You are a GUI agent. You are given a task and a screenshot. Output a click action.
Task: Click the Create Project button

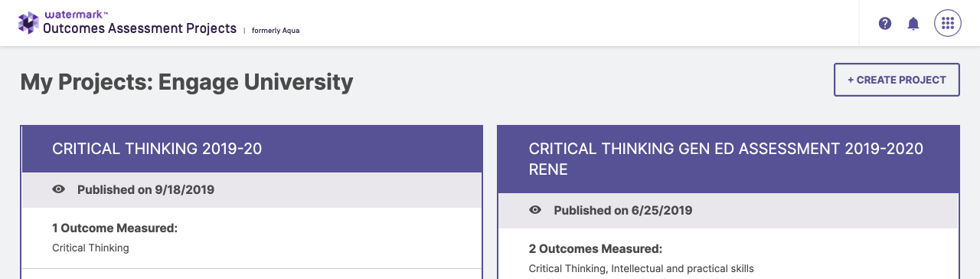pyautogui.click(x=897, y=80)
